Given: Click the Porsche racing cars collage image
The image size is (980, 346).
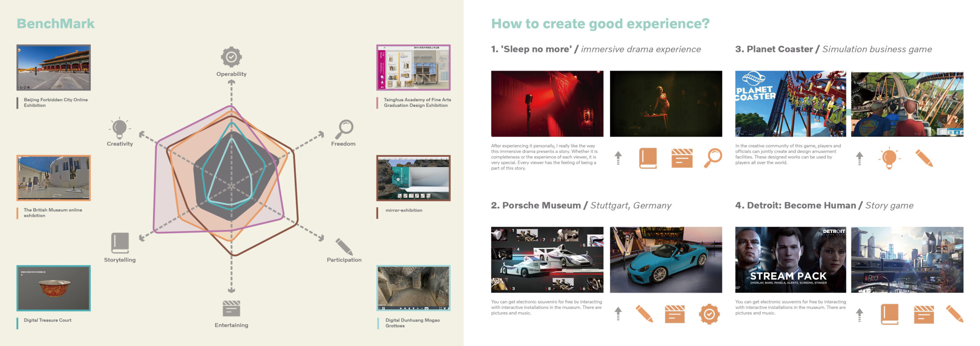Looking at the screenshot, I should [547, 260].
